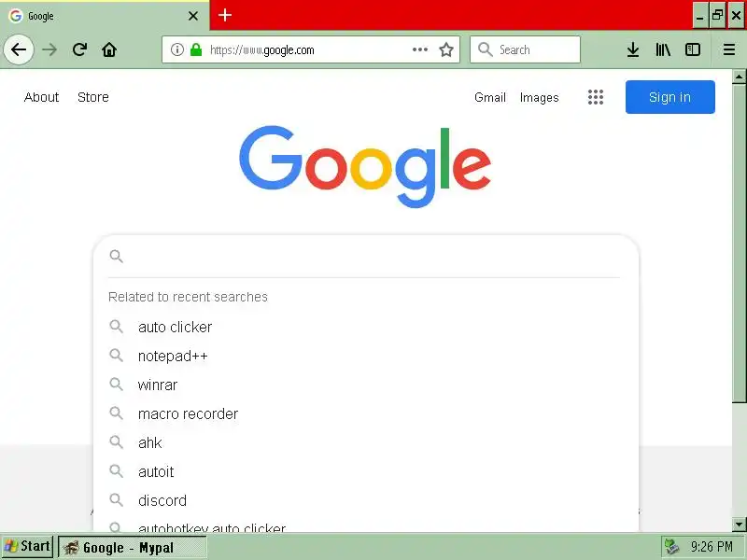This screenshot has height=560, width=747.
Task: Open page actions three-dot menu
Action: (419, 49)
